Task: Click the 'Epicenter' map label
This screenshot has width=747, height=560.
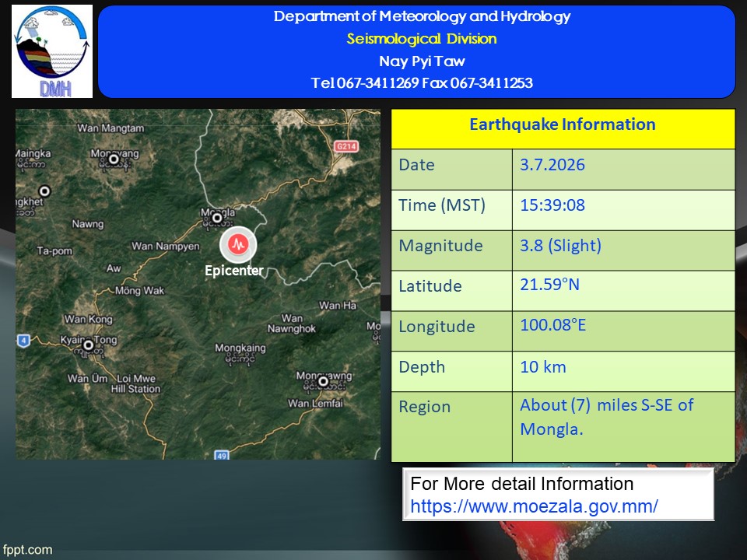Action: (234, 271)
